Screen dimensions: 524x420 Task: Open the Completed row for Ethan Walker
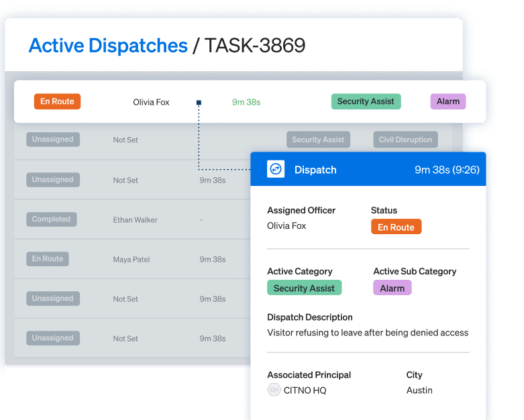coord(132,219)
